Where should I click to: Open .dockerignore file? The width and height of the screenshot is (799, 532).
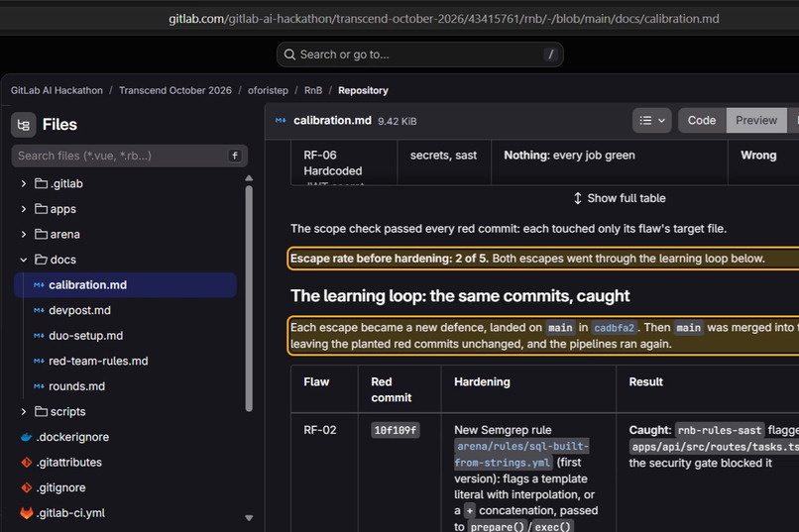[x=72, y=437]
